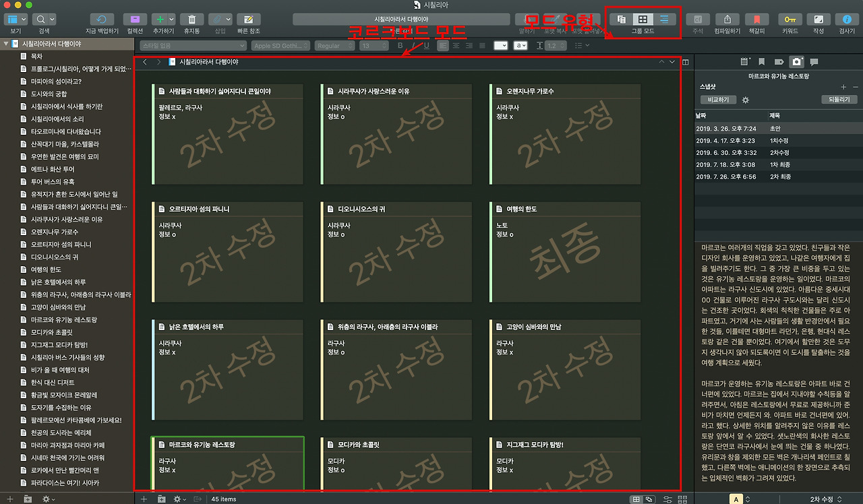
Task: Open the text color swatch
Action: pos(500,46)
